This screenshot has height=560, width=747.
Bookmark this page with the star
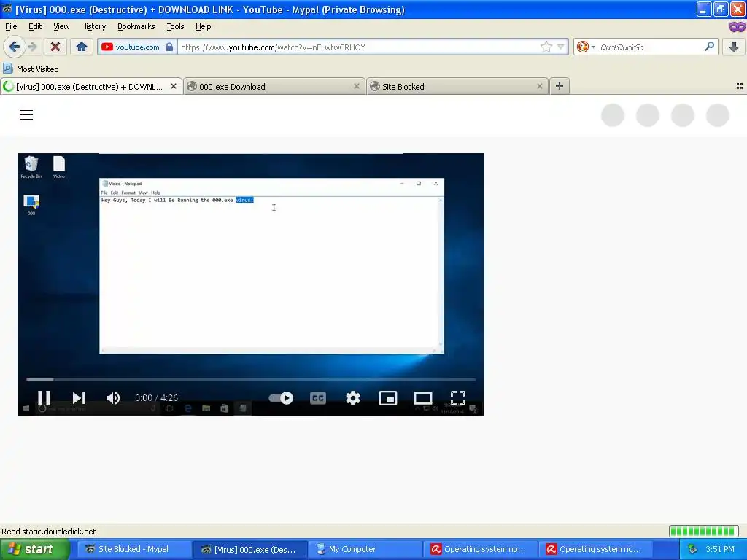click(x=546, y=47)
